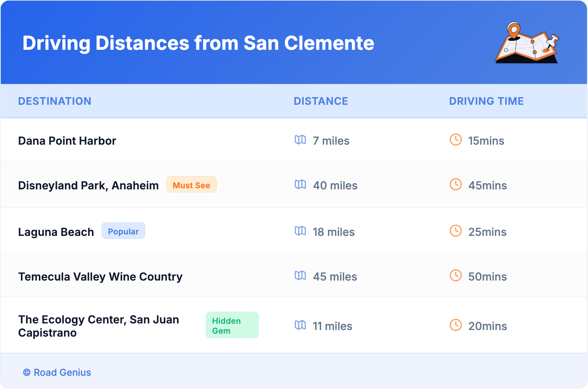Click the Destination column header
588x389 pixels.
tap(55, 101)
